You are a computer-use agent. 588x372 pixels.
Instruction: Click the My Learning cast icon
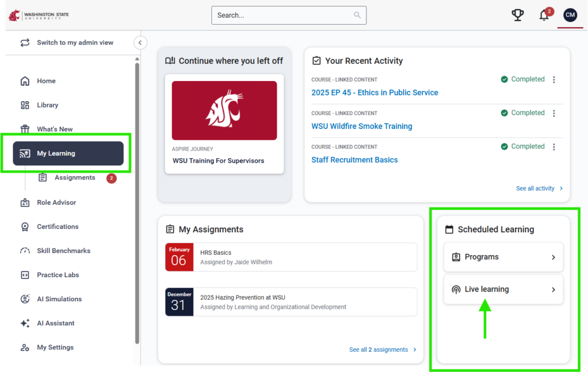click(x=25, y=154)
